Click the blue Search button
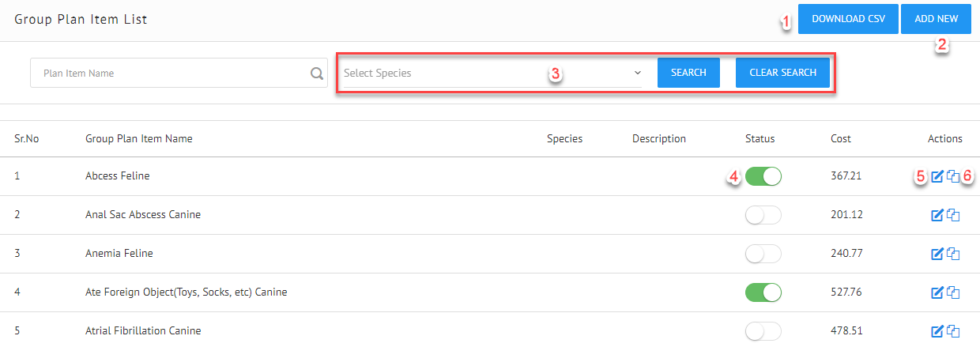This screenshot has width=980, height=347. pos(688,73)
